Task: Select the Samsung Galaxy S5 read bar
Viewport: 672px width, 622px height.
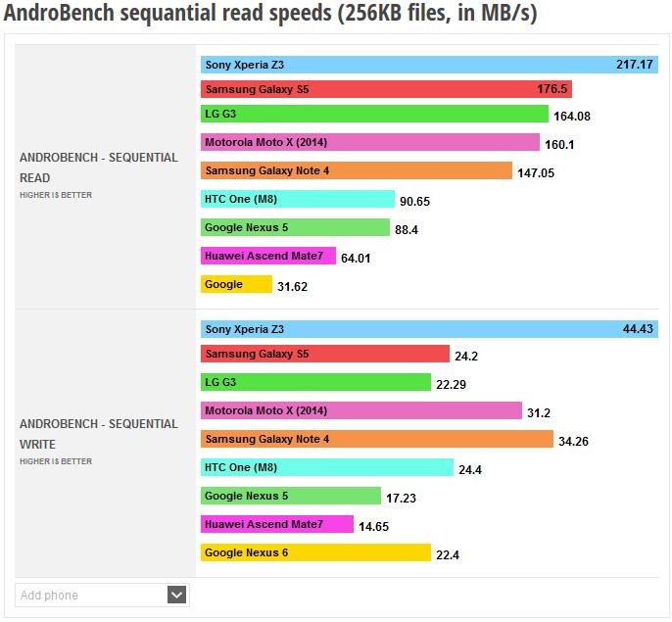Action: (x=386, y=89)
